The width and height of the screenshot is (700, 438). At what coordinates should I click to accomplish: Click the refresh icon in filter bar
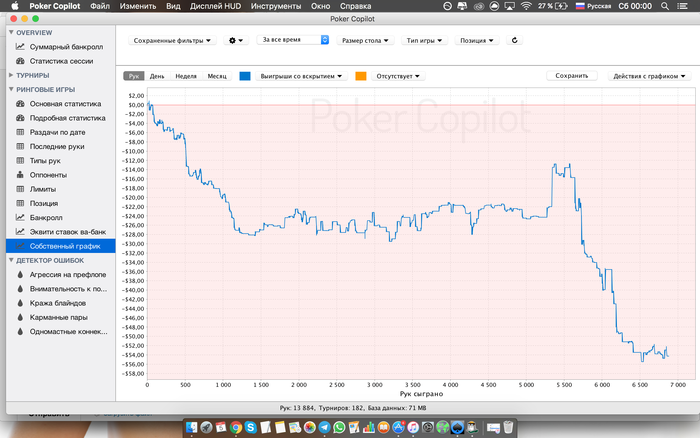514,41
